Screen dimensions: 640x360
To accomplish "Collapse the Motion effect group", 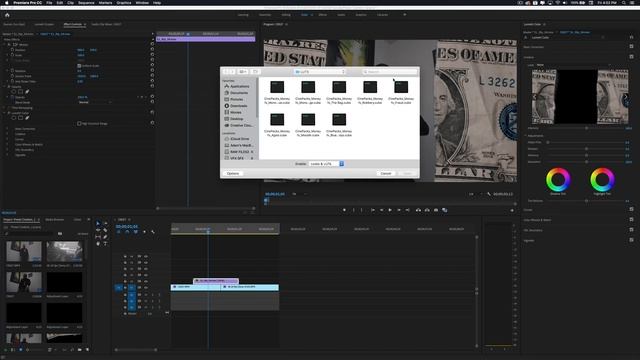I will pos(5,44).
